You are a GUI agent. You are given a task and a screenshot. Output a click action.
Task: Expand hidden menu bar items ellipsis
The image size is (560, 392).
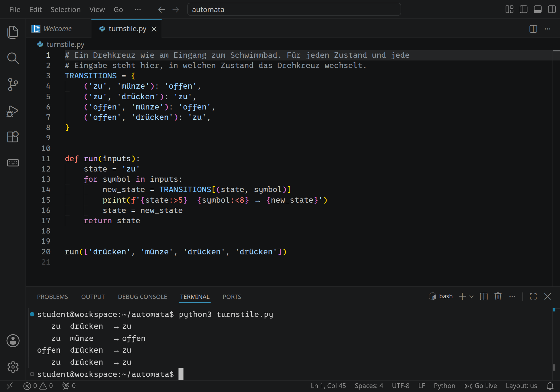tap(138, 9)
